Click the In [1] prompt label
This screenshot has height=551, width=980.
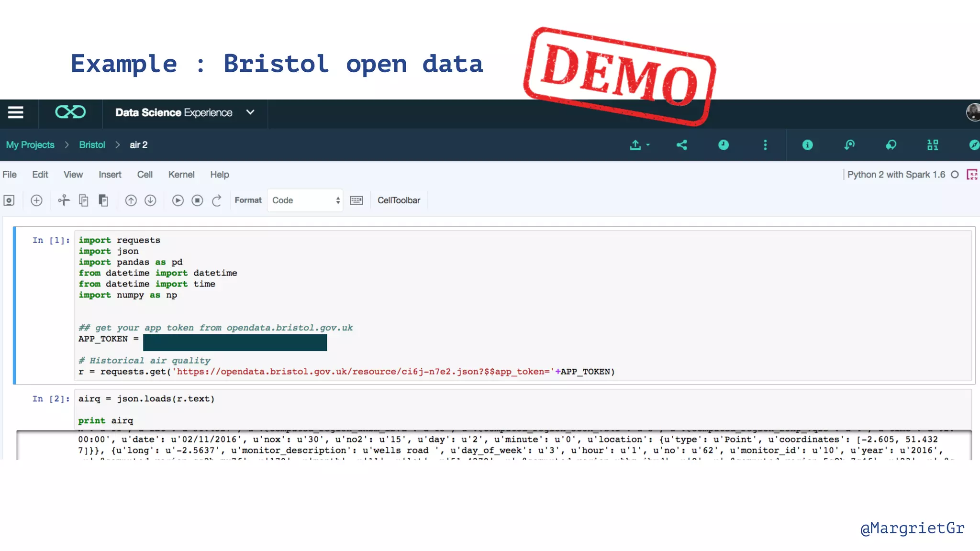[x=51, y=240]
